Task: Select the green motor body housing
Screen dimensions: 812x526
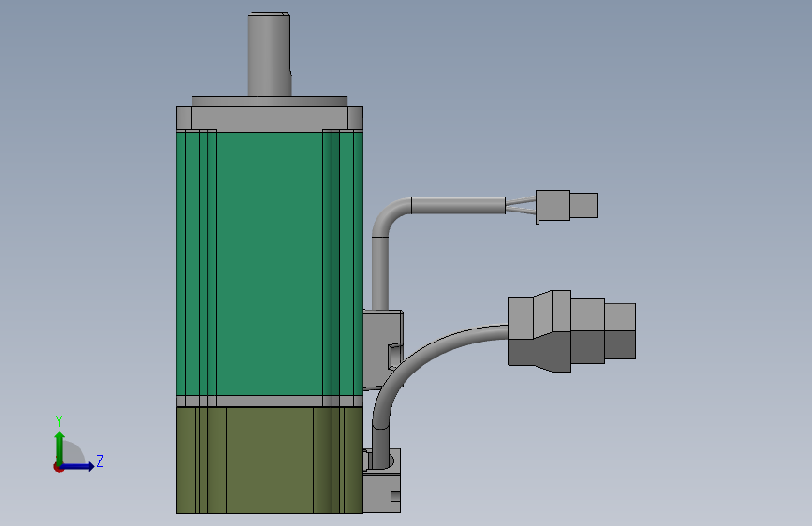Action: [270, 264]
